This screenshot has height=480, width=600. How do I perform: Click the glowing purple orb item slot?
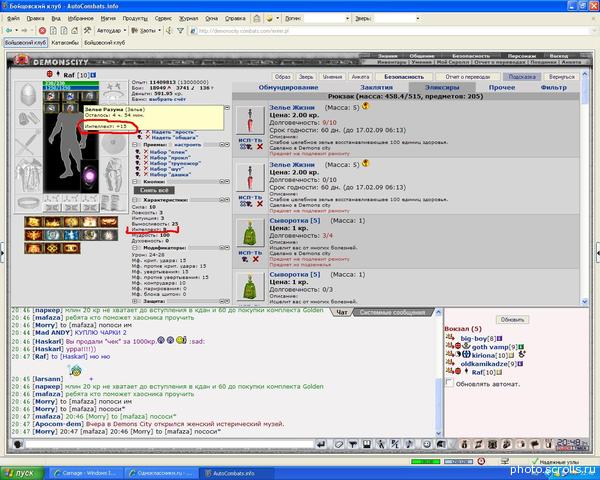coord(90,176)
